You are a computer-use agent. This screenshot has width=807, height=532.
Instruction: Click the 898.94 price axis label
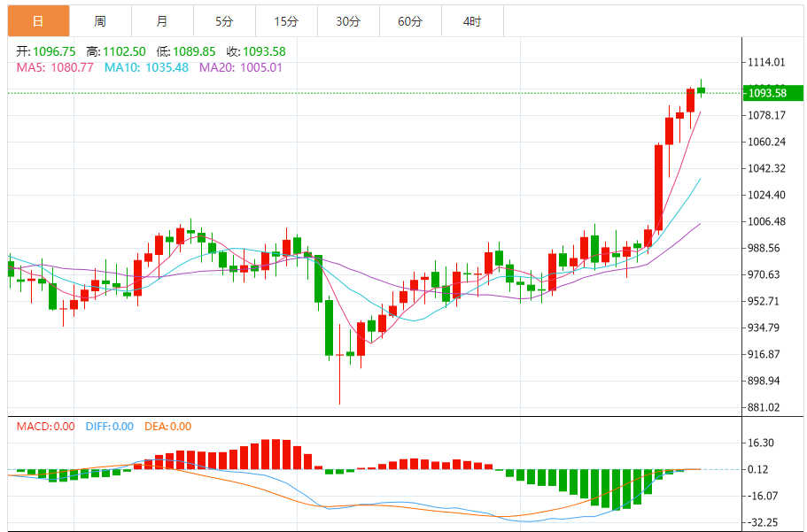click(764, 382)
